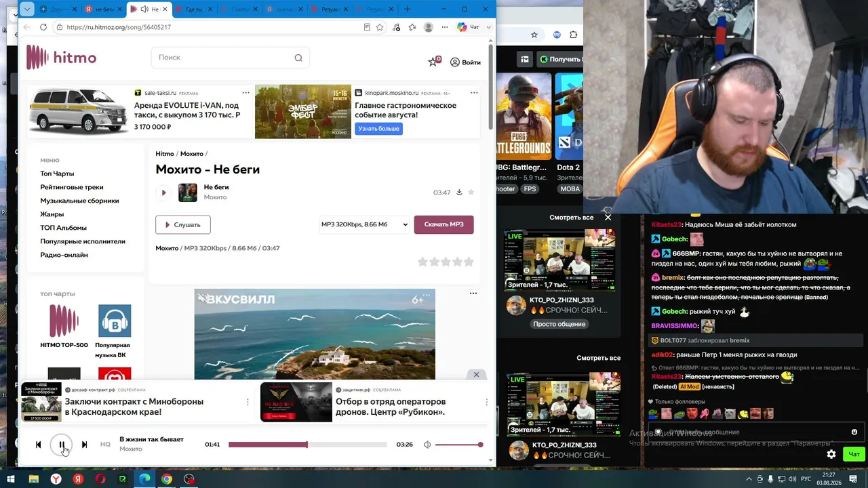Open the Copilot Чат button
The width and height of the screenshot is (868, 488).
(468, 27)
